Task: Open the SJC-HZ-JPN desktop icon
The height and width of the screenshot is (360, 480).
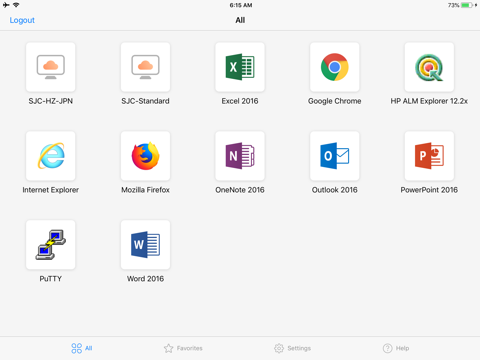Action: [51, 67]
